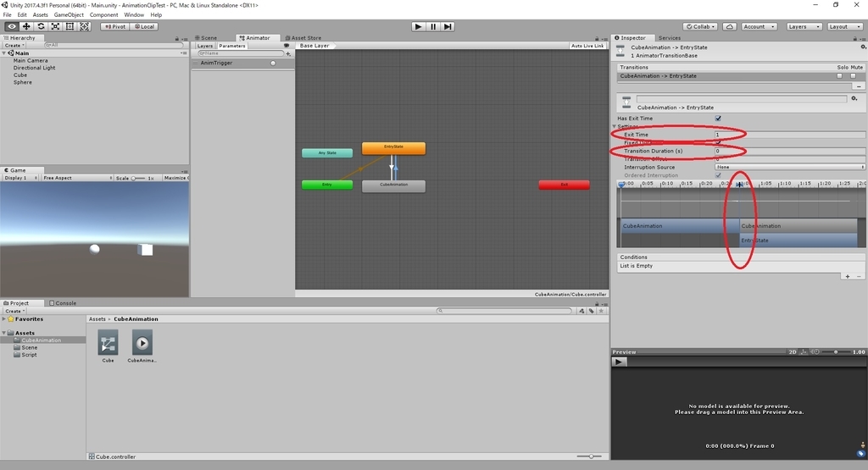Select the Move tool
Viewport: 868px width, 470px height.
pos(26,26)
